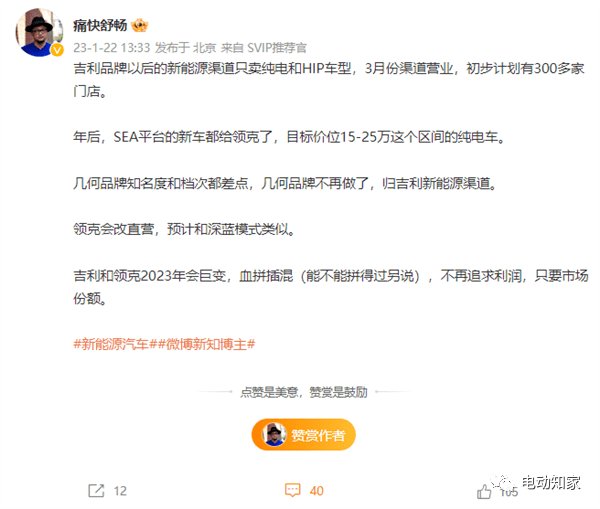Click the avatar inside the reward button
This screenshot has width=600, height=509.
274,435
